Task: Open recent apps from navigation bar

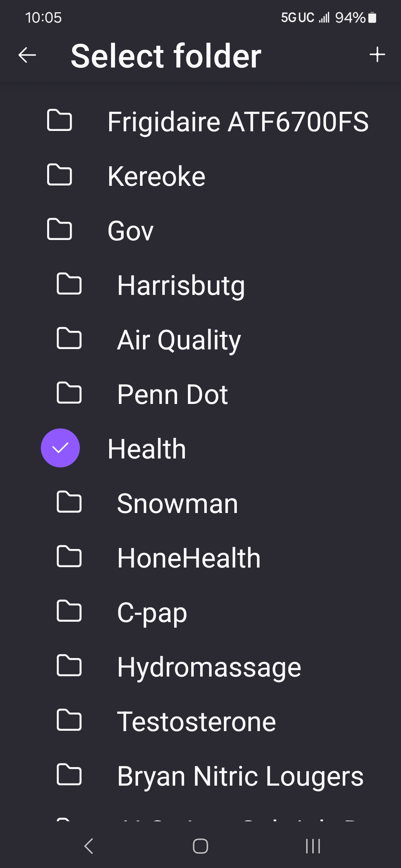Action: (313, 846)
